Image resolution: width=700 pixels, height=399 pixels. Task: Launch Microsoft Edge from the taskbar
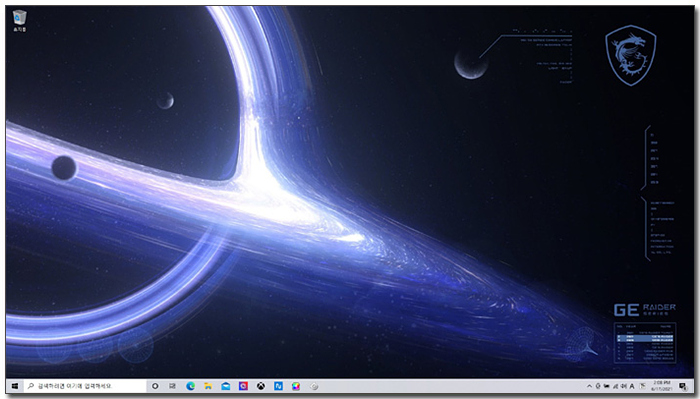(x=191, y=386)
